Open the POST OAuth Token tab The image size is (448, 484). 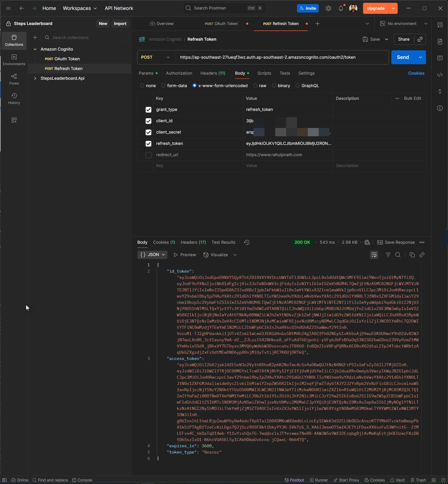coord(221,24)
